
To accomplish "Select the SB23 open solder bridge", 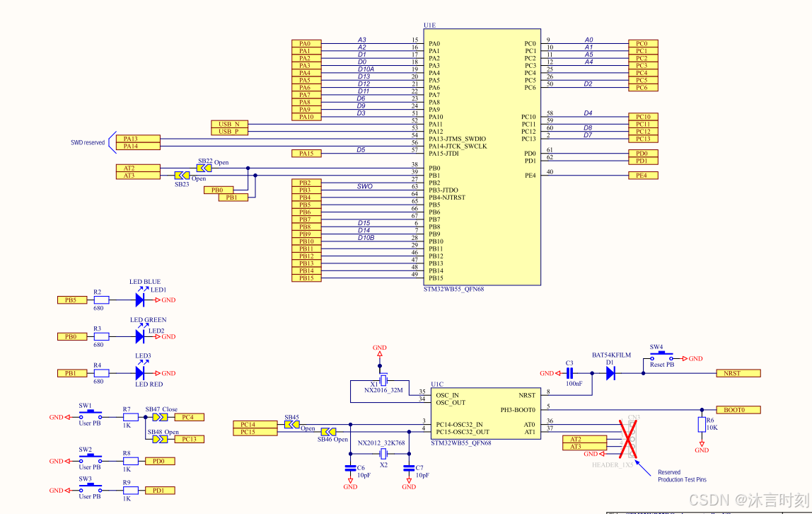I will click(182, 175).
